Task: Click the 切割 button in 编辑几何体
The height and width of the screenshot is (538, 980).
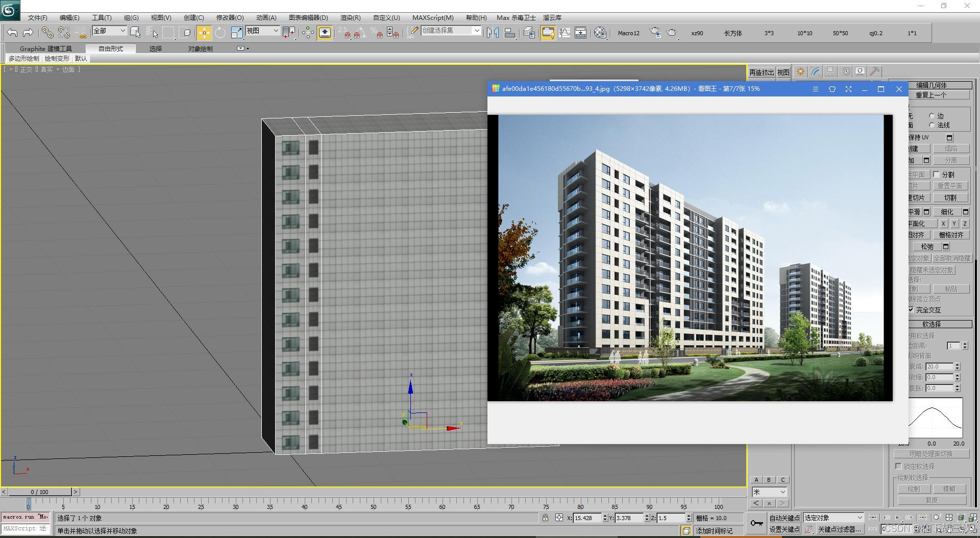Action: pyautogui.click(x=950, y=198)
